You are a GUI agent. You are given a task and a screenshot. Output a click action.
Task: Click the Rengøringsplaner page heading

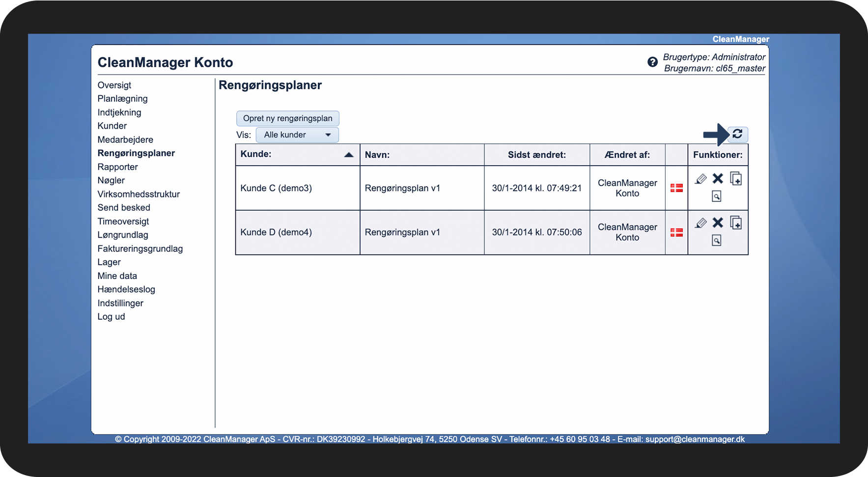point(270,85)
